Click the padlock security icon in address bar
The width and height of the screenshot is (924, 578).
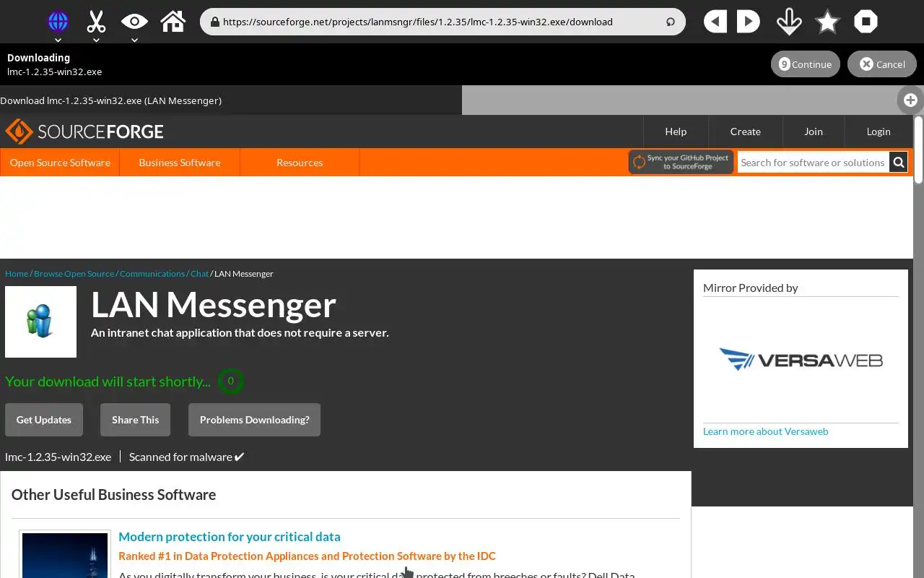point(214,22)
